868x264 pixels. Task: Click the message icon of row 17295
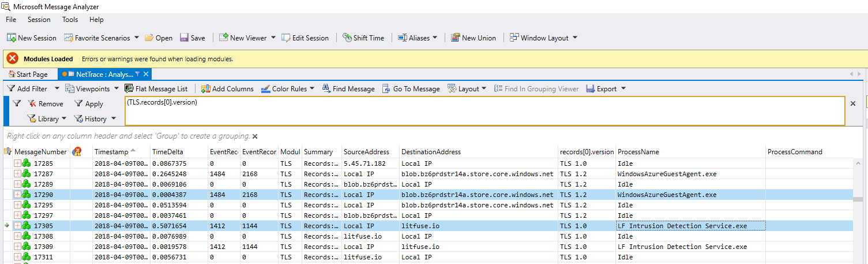point(26,205)
